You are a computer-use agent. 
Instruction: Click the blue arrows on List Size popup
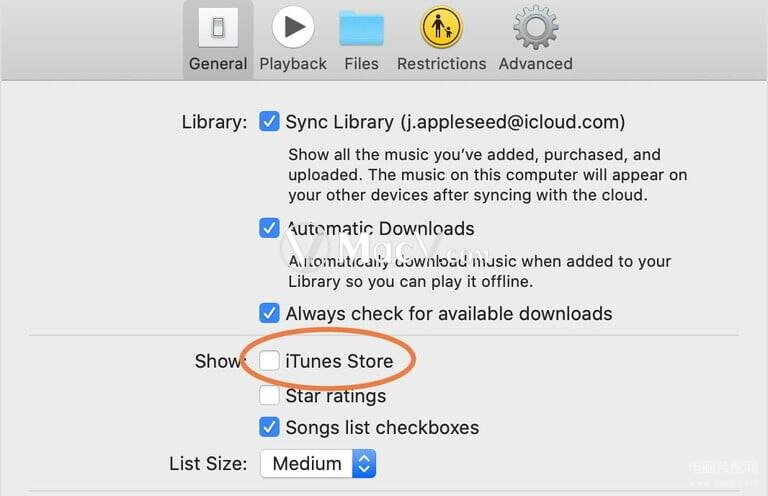pyautogui.click(x=364, y=463)
